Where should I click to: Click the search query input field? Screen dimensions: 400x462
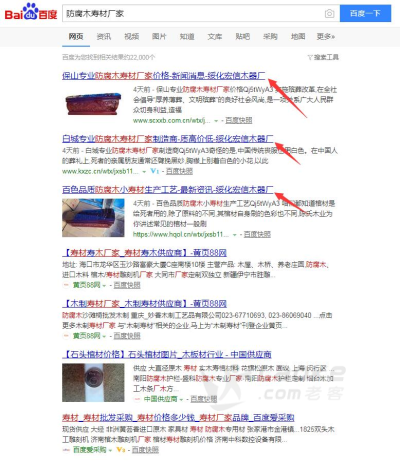pyautogui.click(x=193, y=13)
